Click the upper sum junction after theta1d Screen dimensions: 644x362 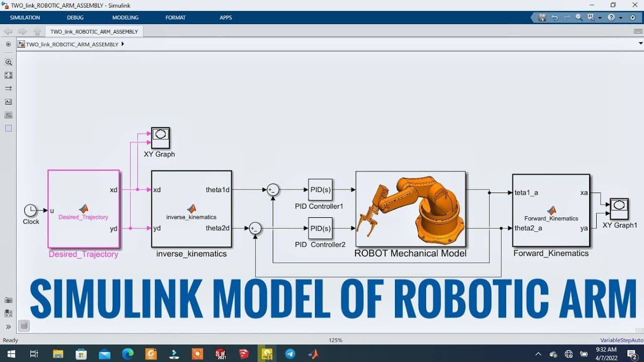click(x=273, y=190)
